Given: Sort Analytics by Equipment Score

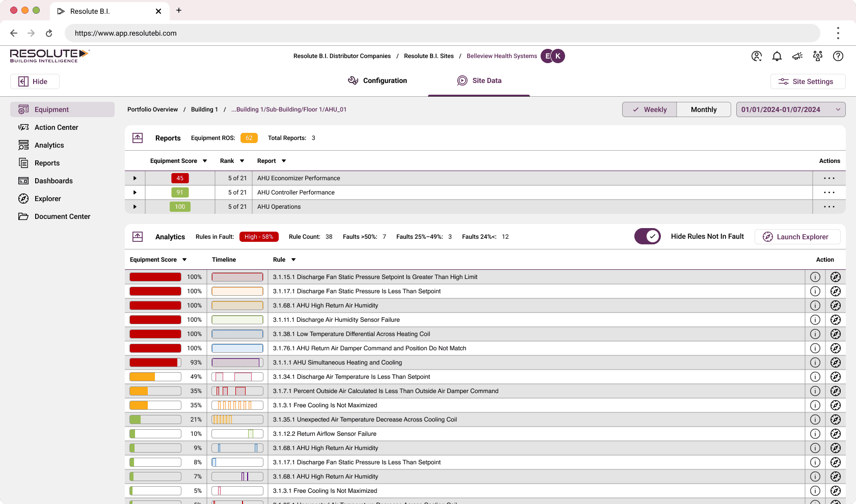Looking at the screenshot, I should pyautogui.click(x=158, y=260).
